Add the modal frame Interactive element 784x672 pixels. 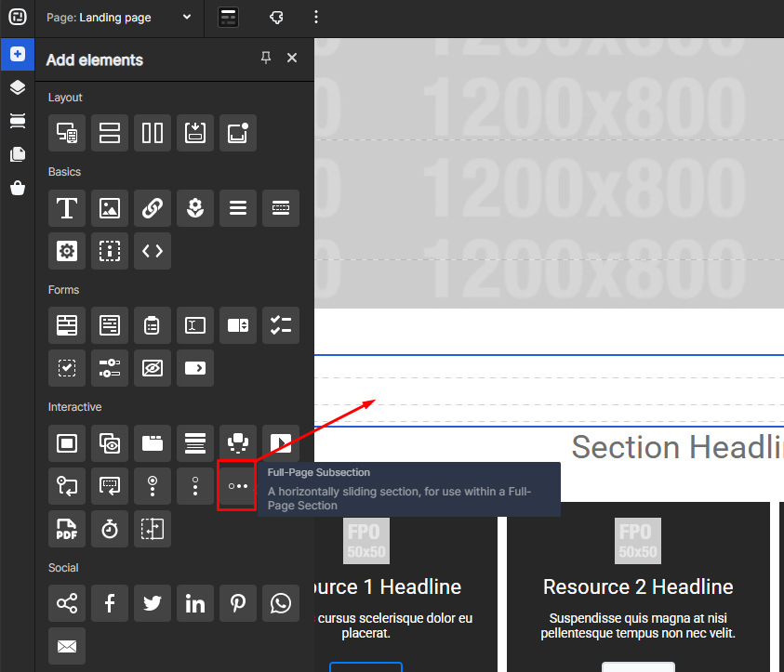(67, 443)
